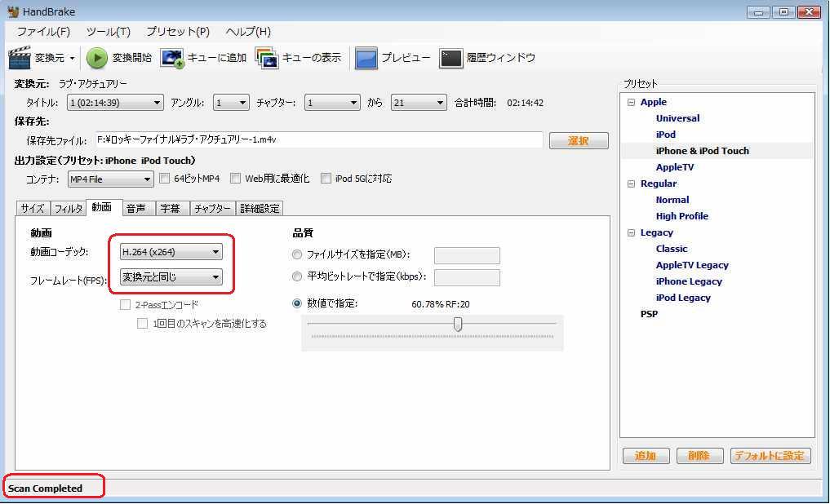Click the HandBrake app icon in title bar

click(13, 12)
